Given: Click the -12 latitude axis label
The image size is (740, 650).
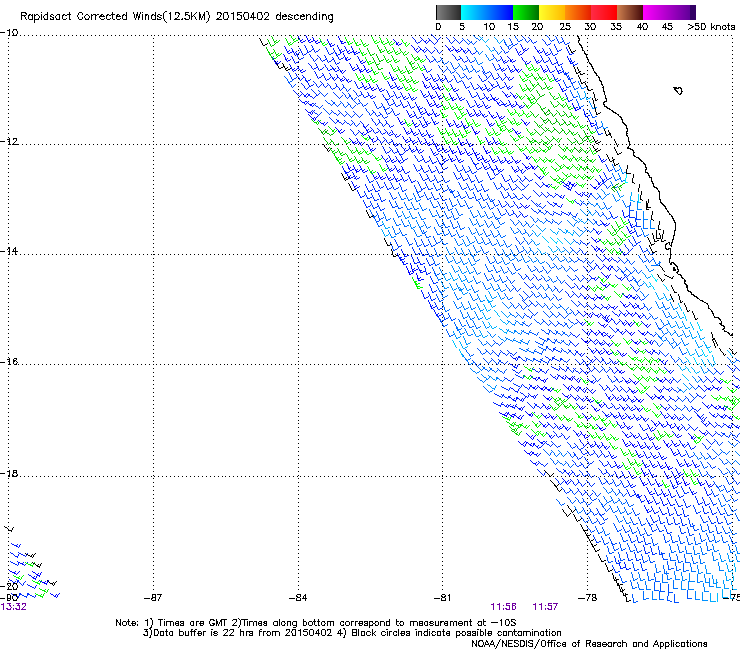Looking at the screenshot, I should [9, 142].
